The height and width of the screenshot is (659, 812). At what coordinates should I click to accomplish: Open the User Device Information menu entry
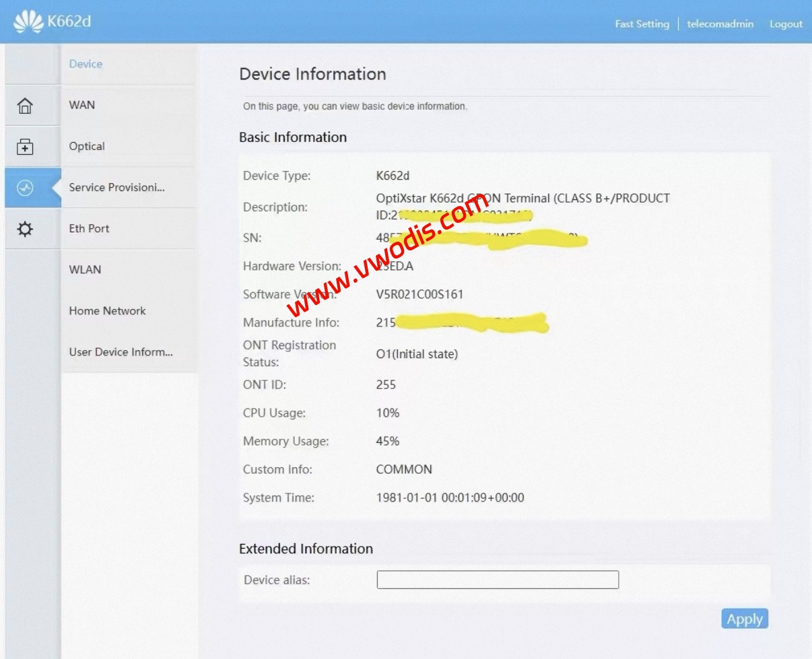121,351
